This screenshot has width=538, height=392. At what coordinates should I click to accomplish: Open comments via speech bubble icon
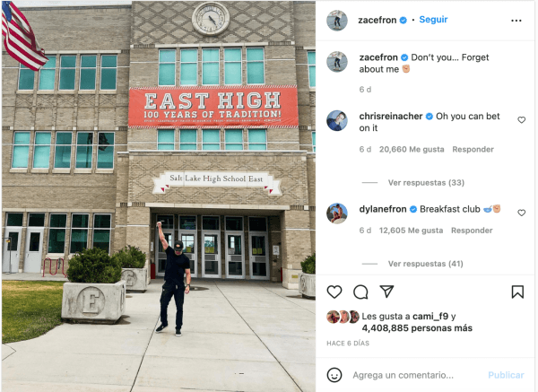pyautogui.click(x=360, y=292)
